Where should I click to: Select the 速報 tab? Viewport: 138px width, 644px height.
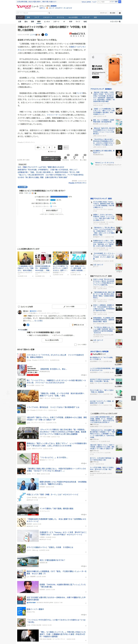(x=28, y=17)
